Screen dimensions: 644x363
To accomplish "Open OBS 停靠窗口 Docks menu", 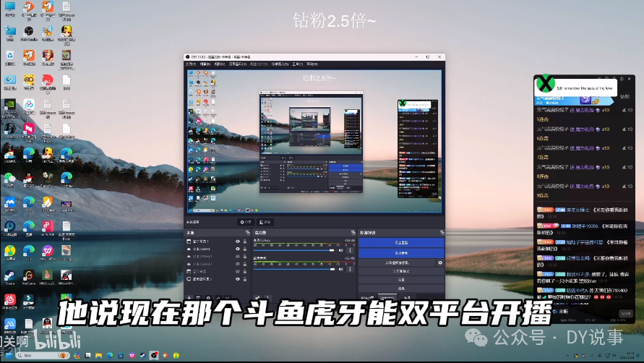I will (x=237, y=64).
